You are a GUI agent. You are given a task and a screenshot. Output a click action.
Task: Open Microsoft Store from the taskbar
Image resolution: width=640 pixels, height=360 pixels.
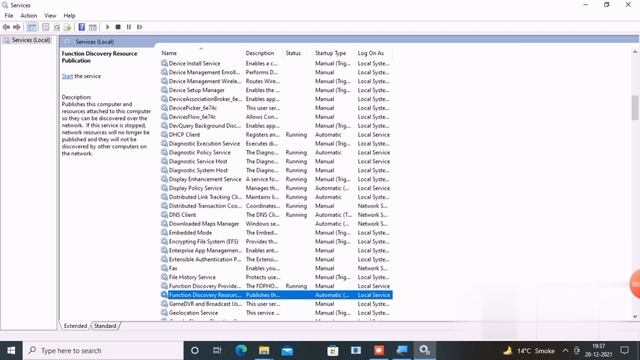coord(333,350)
